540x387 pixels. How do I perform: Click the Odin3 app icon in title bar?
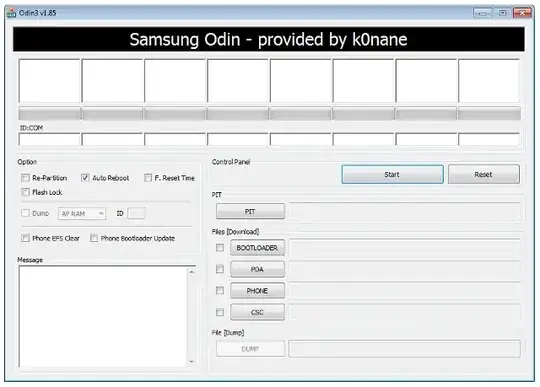[x=11, y=13]
